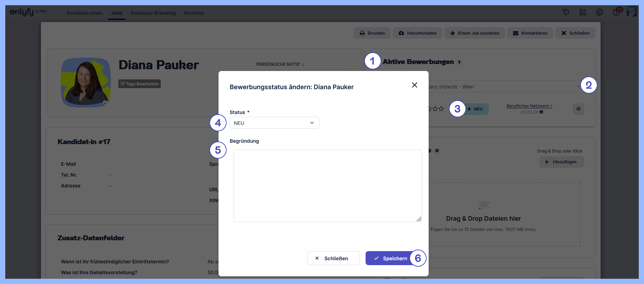This screenshot has height=284, width=644.
Task: Click the info icon next to 05.02.24
Action: click(x=541, y=112)
